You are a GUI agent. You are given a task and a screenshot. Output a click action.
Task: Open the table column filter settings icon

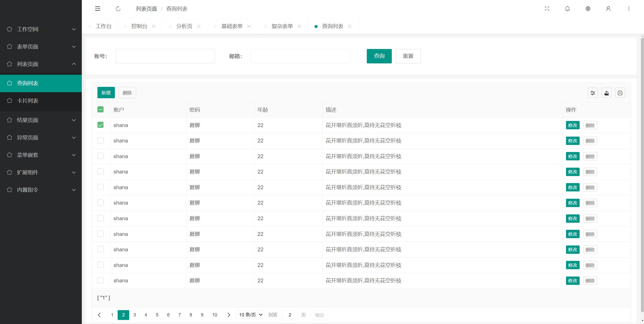pos(593,93)
